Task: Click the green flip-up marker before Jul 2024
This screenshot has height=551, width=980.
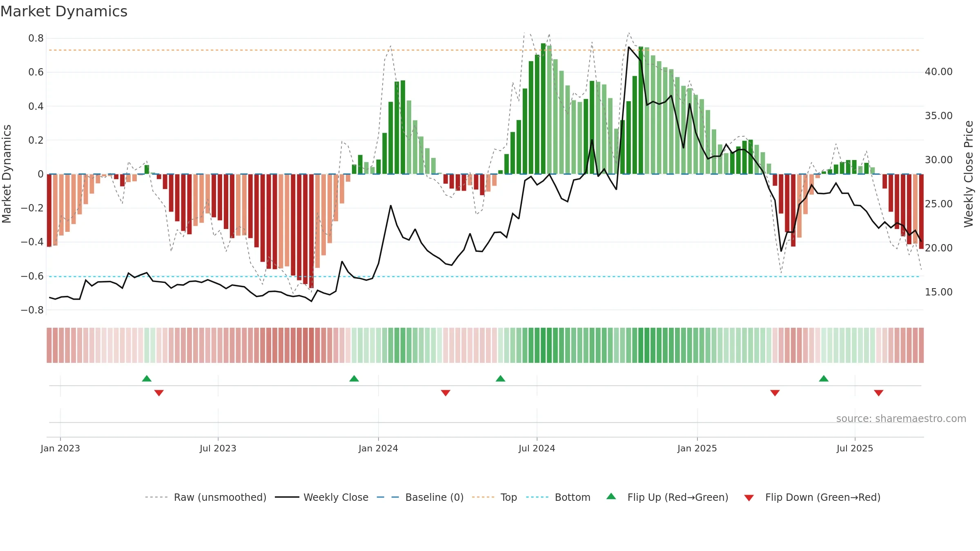Action: click(x=500, y=378)
